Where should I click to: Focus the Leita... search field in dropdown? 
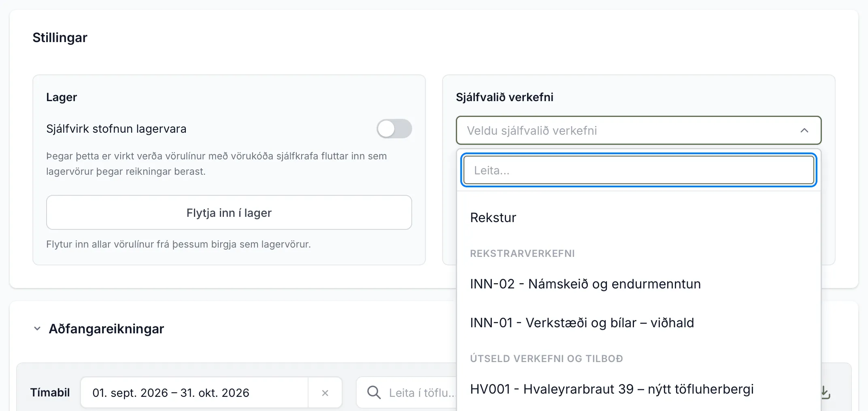[638, 170]
